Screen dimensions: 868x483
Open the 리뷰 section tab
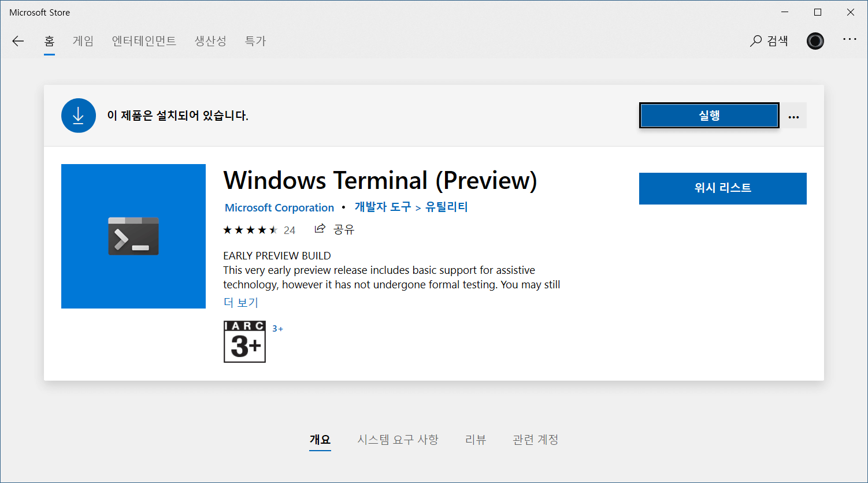coord(475,440)
